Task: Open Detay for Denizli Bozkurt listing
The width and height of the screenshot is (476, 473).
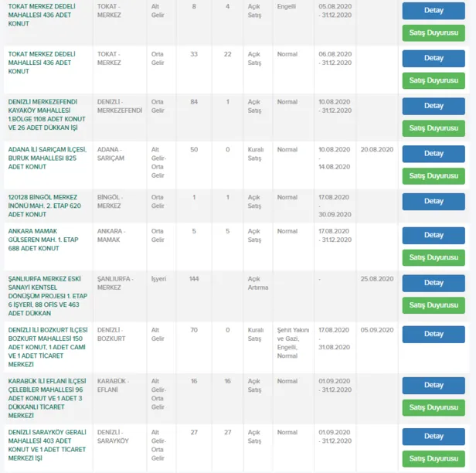Action: pos(433,335)
